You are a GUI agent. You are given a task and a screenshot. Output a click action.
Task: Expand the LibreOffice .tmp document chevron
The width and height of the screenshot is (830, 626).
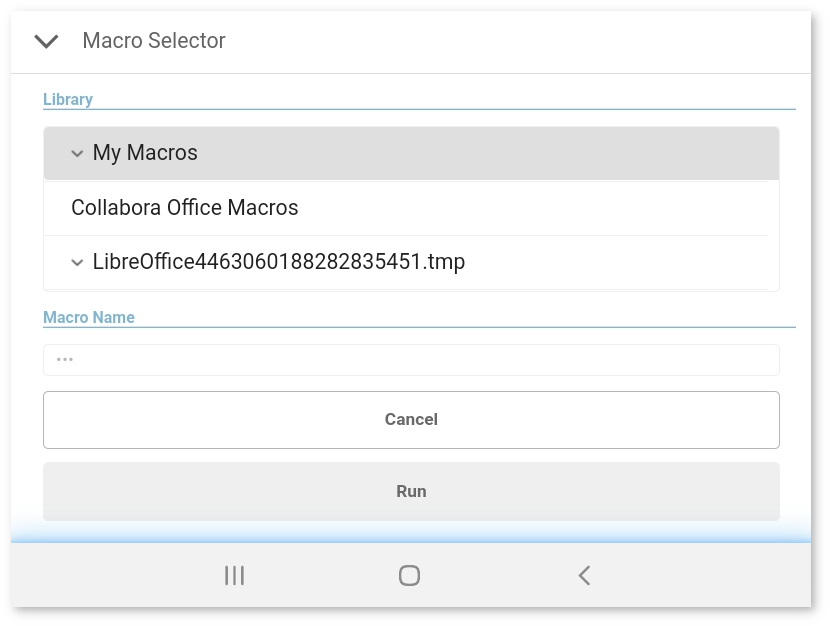[x=77, y=262]
